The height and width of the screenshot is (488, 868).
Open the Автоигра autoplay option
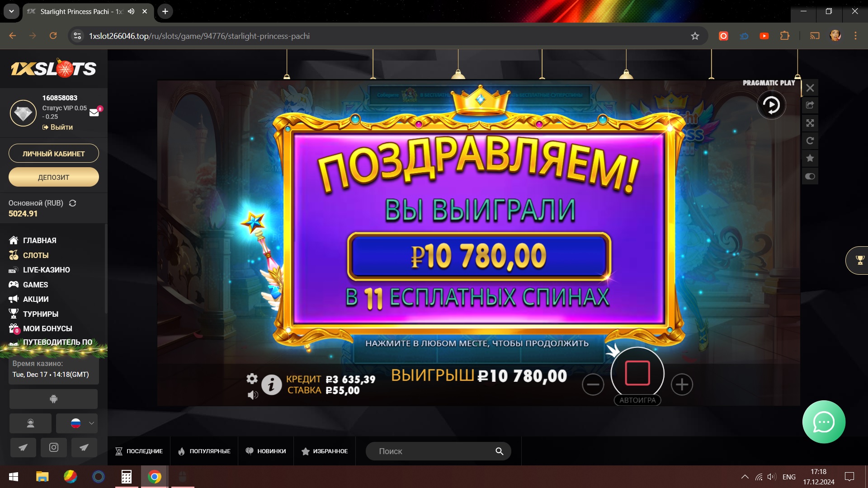pos(637,400)
